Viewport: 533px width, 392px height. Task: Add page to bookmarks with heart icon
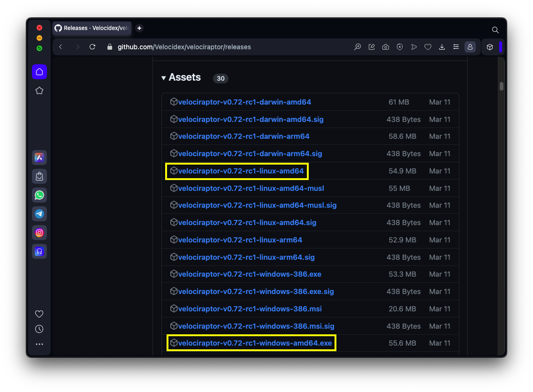427,47
